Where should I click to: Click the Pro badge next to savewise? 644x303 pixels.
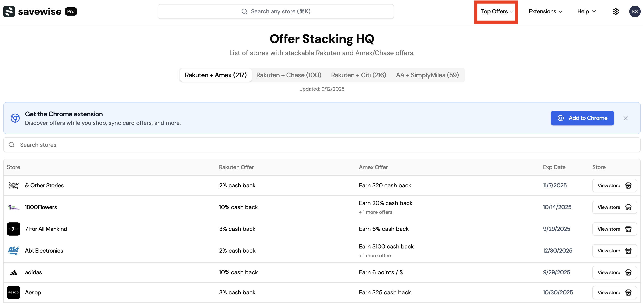(x=71, y=11)
